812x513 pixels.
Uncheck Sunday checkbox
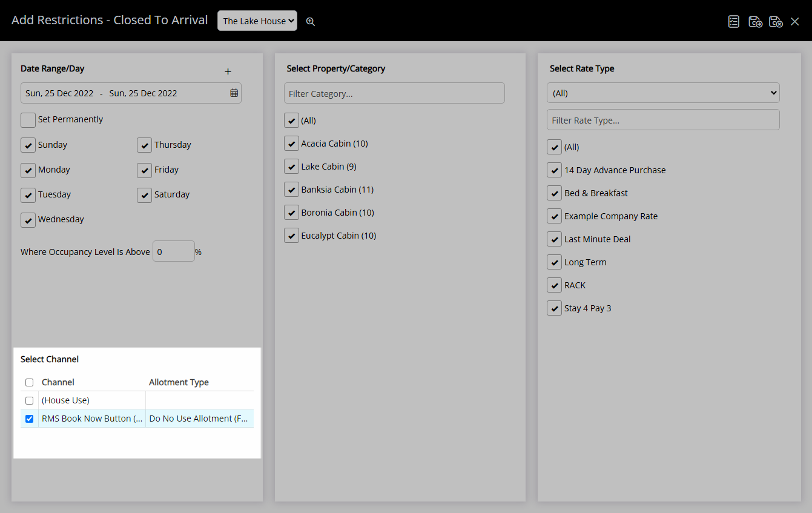(28, 145)
